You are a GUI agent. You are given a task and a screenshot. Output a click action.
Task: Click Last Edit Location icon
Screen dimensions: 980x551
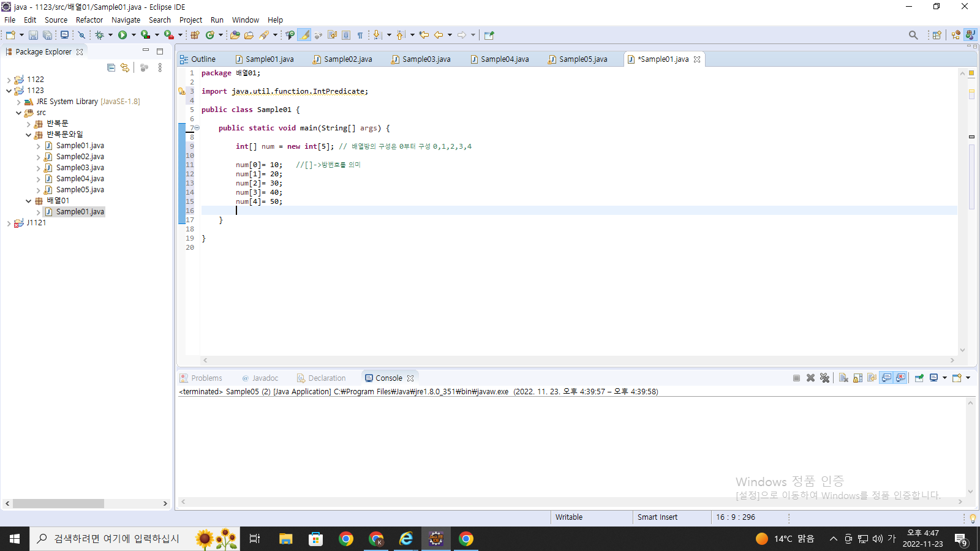tap(424, 35)
